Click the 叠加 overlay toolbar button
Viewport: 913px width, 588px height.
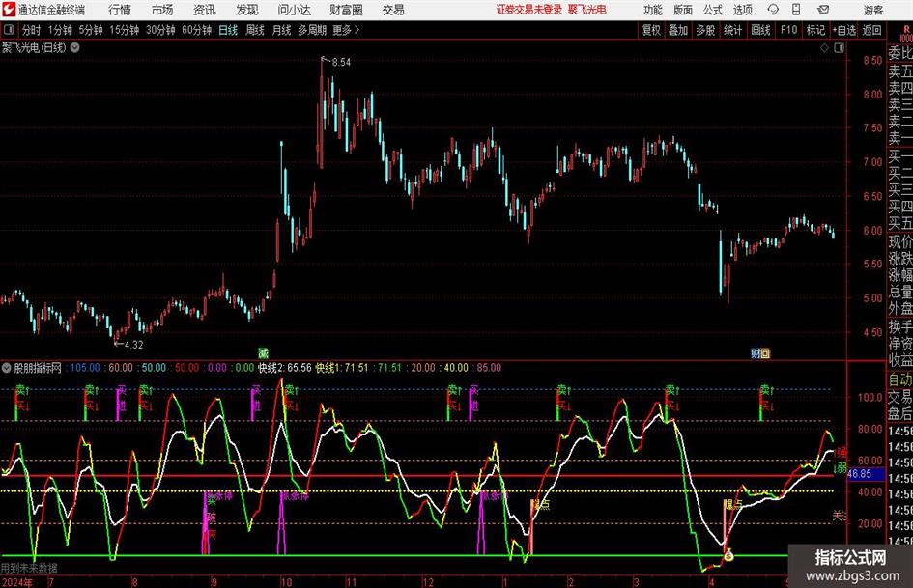[678, 30]
